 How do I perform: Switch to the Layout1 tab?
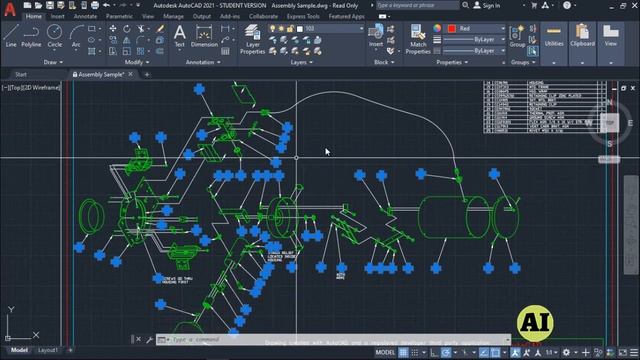(x=48, y=350)
